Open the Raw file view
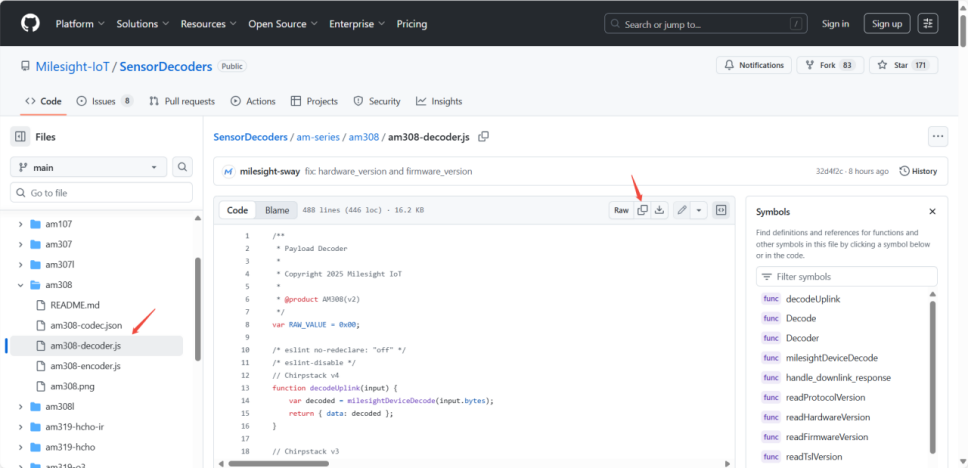Screen dimensions: 968x468 tap(621, 210)
